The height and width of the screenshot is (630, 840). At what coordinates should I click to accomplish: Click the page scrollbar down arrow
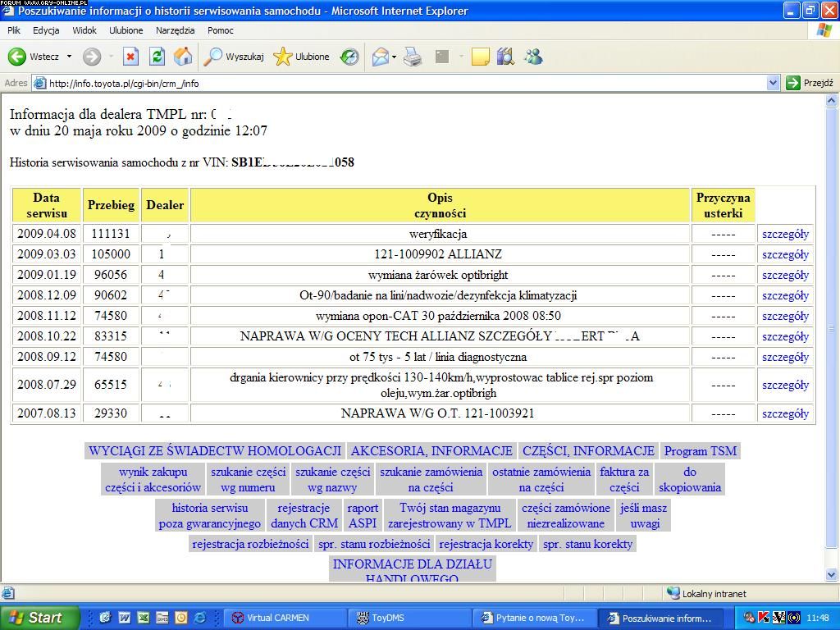tap(832, 575)
